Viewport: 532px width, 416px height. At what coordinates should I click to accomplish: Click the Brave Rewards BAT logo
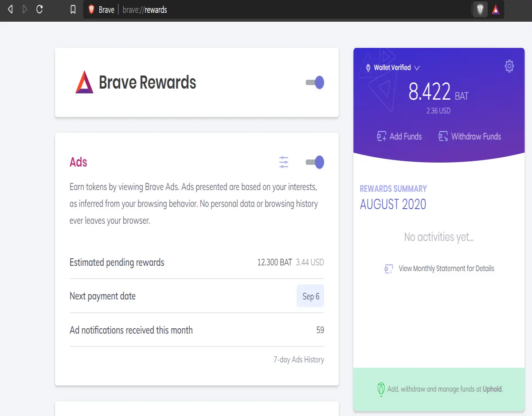[x=84, y=82]
